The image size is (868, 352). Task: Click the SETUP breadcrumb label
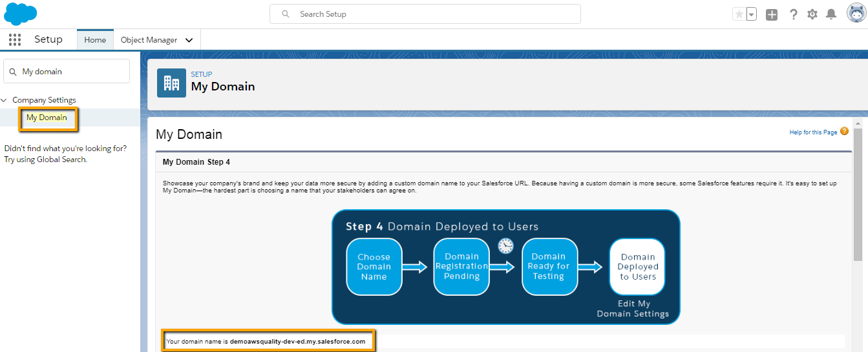point(202,74)
